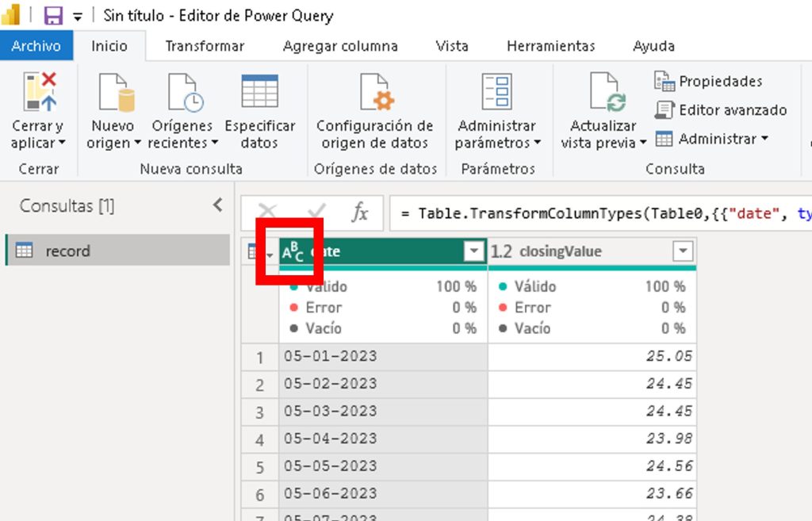Image resolution: width=812 pixels, height=521 pixels.
Task: Open the Archivo menu
Action: coord(36,46)
